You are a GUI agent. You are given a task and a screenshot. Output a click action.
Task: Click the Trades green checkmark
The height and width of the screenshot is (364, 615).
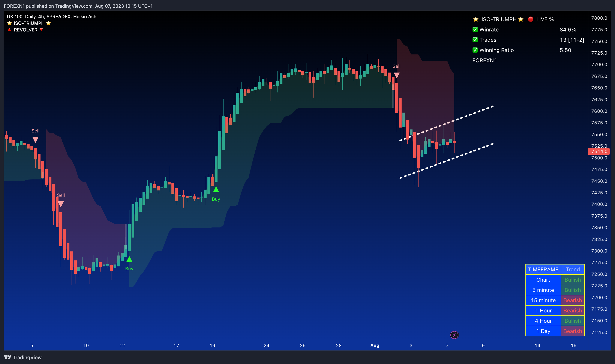[x=475, y=40]
